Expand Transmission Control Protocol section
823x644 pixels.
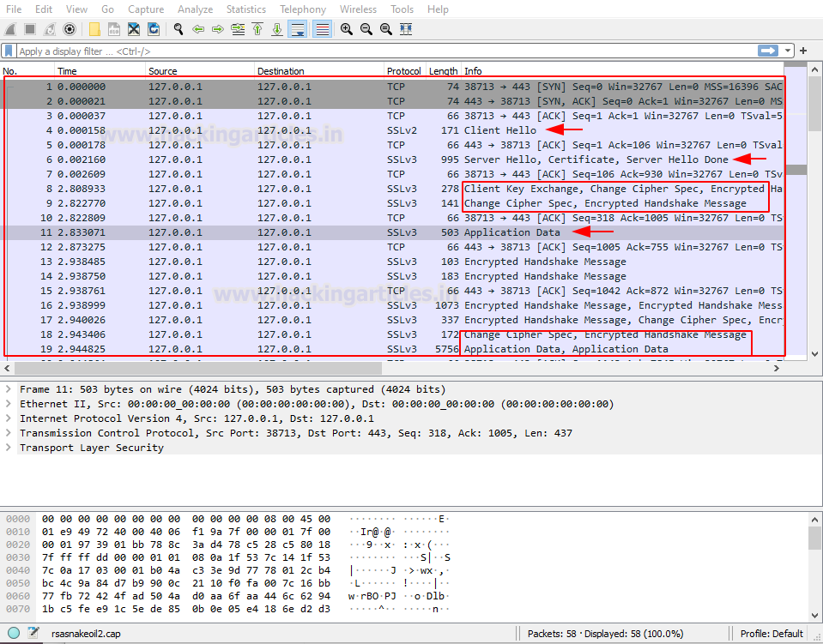coord(9,433)
